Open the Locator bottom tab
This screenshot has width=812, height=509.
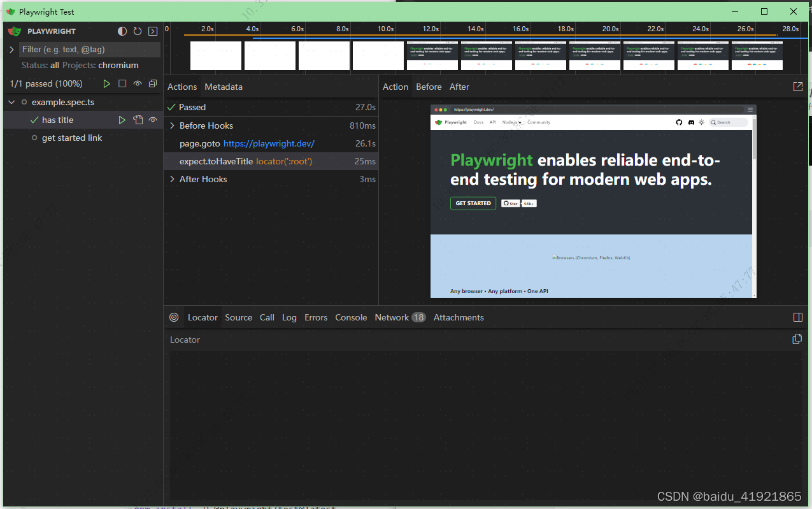tap(203, 317)
